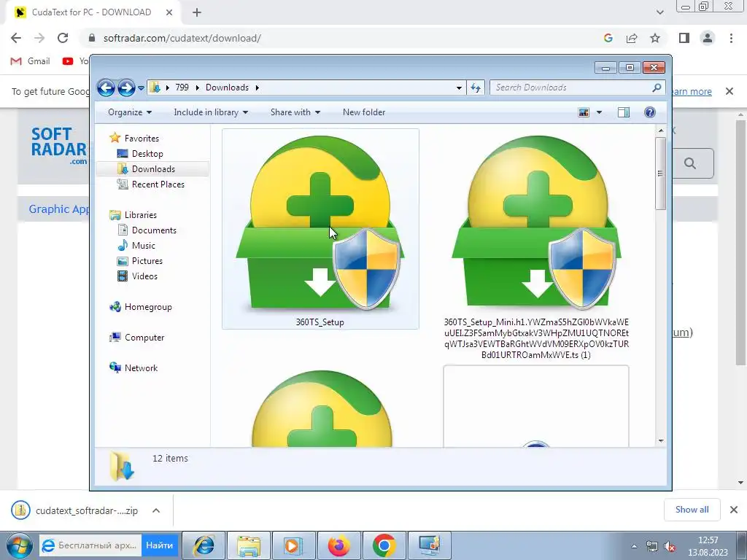Select Desktop in Favorites
The image size is (747, 560).
point(147,154)
